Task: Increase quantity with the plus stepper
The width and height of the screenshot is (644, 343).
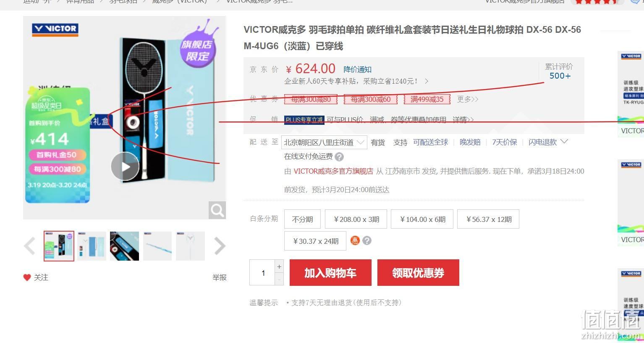Action: [279, 266]
